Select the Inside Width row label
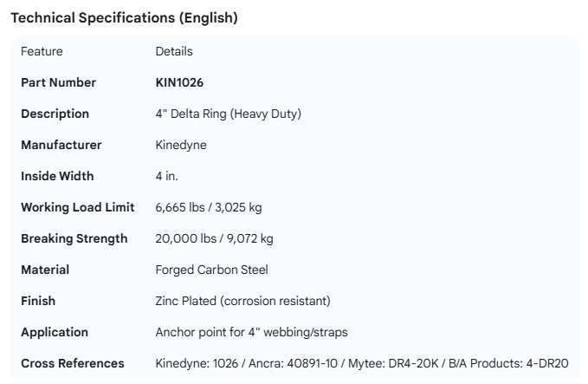The image size is (588, 384). (x=57, y=176)
